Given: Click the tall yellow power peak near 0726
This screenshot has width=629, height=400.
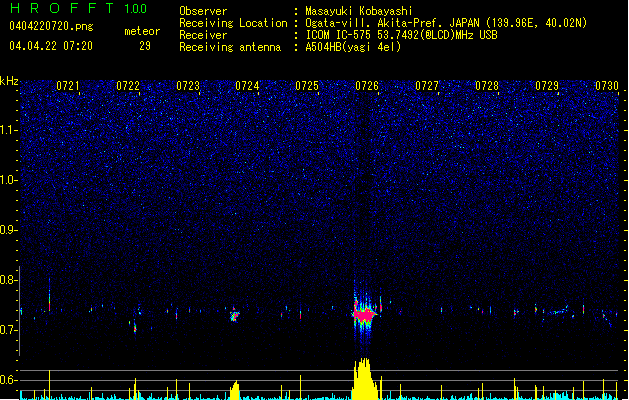Looking at the screenshot, I should 364,379.
